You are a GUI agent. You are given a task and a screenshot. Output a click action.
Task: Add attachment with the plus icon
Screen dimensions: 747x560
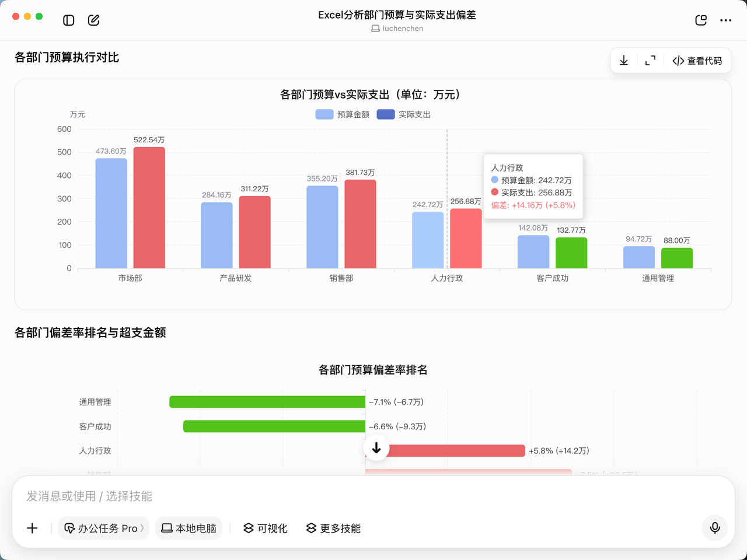click(x=32, y=528)
